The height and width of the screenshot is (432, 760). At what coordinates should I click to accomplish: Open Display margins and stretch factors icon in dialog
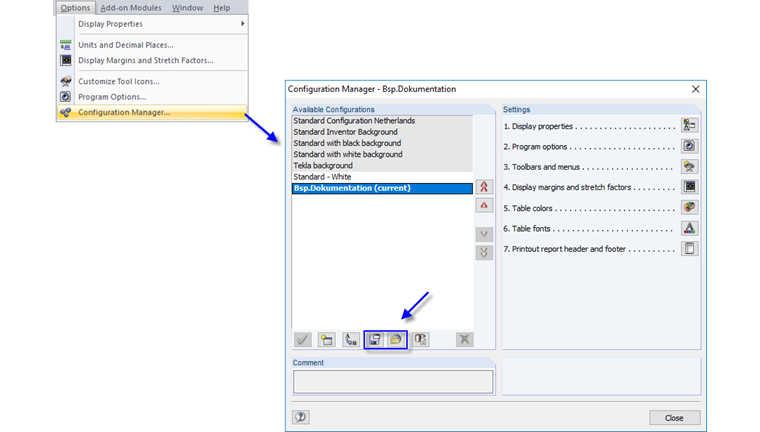click(689, 187)
